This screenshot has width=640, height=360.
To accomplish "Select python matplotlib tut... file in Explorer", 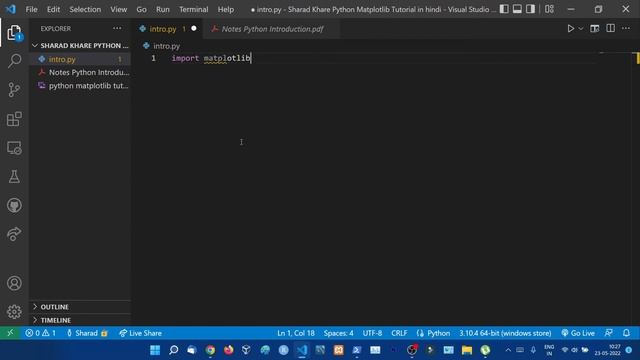I will coord(80,86).
